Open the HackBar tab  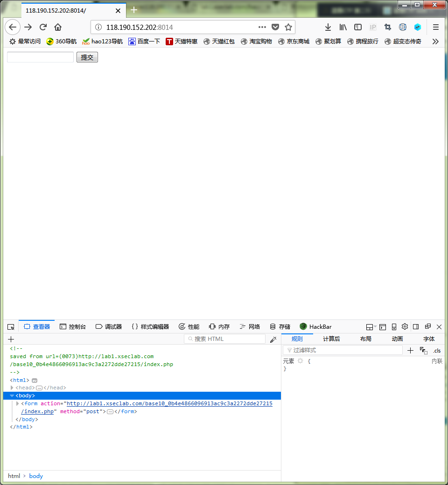coord(315,327)
